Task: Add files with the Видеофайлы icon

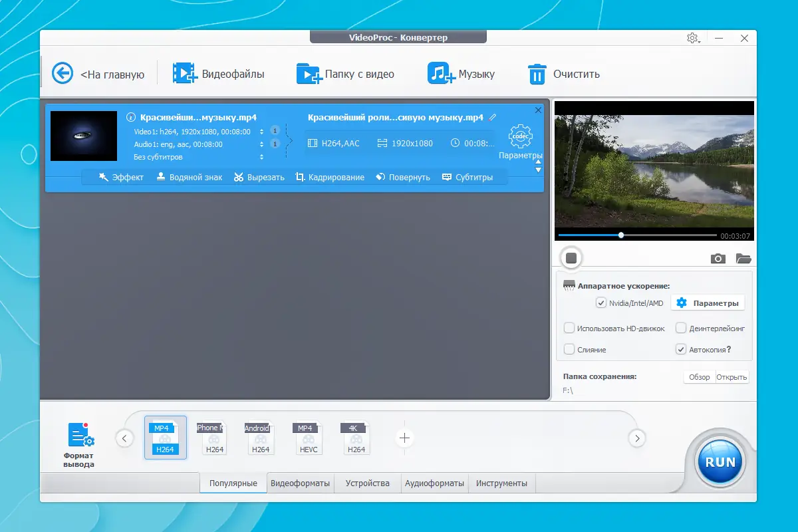Action: [185, 73]
